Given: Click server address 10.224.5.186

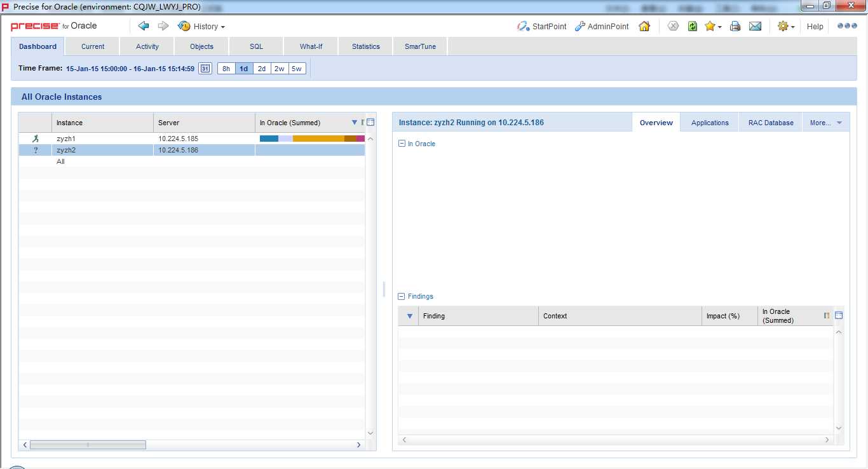Looking at the screenshot, I should pos(179,150).
